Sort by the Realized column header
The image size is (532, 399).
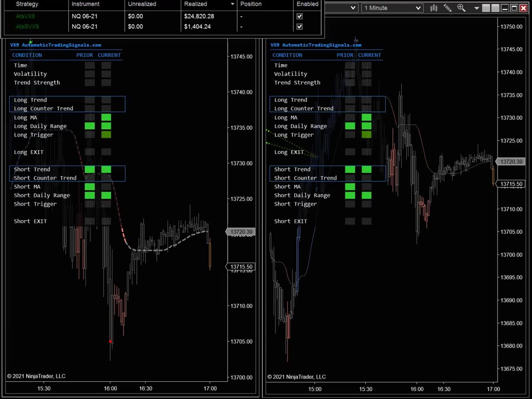coord(196,4)
